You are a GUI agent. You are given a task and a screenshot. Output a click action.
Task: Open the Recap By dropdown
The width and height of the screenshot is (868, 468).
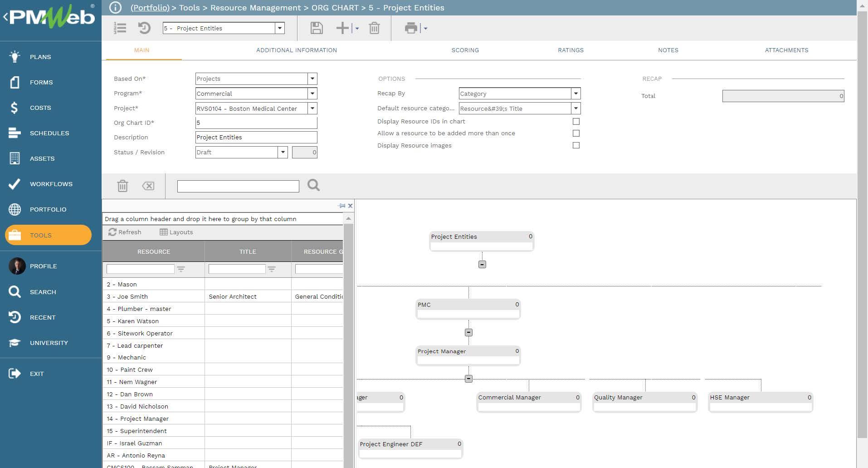575,94
